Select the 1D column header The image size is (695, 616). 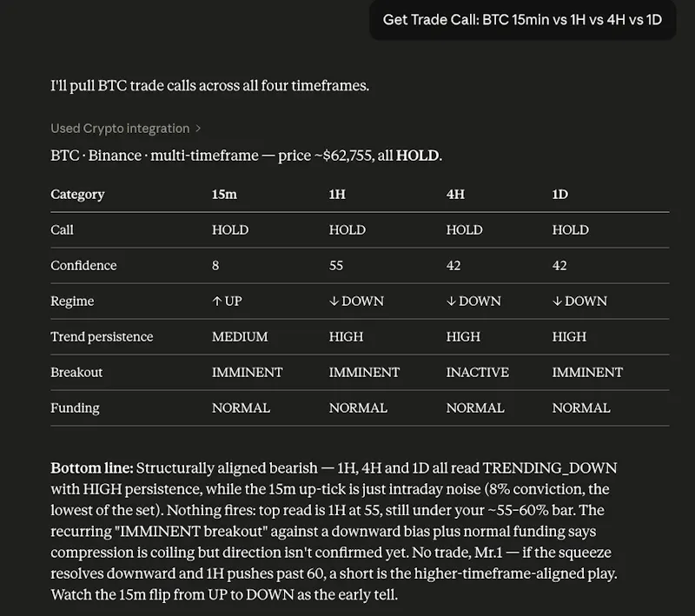click(559, 195)
